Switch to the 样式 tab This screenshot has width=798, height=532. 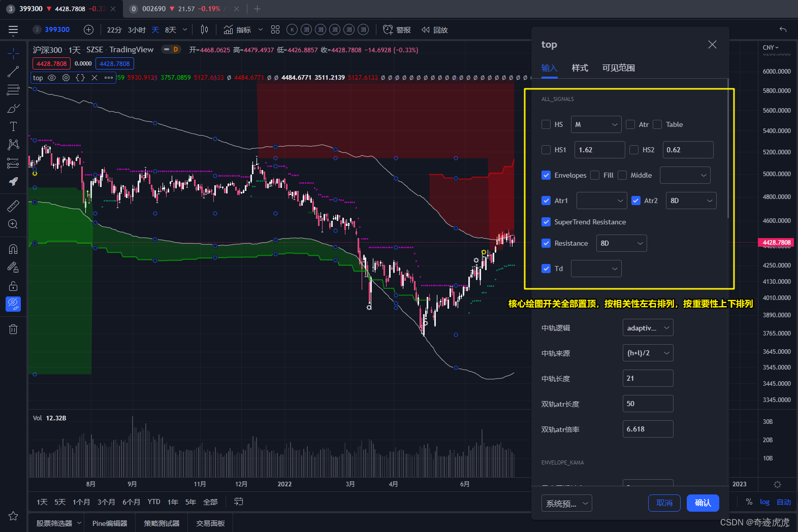[580, 68]
